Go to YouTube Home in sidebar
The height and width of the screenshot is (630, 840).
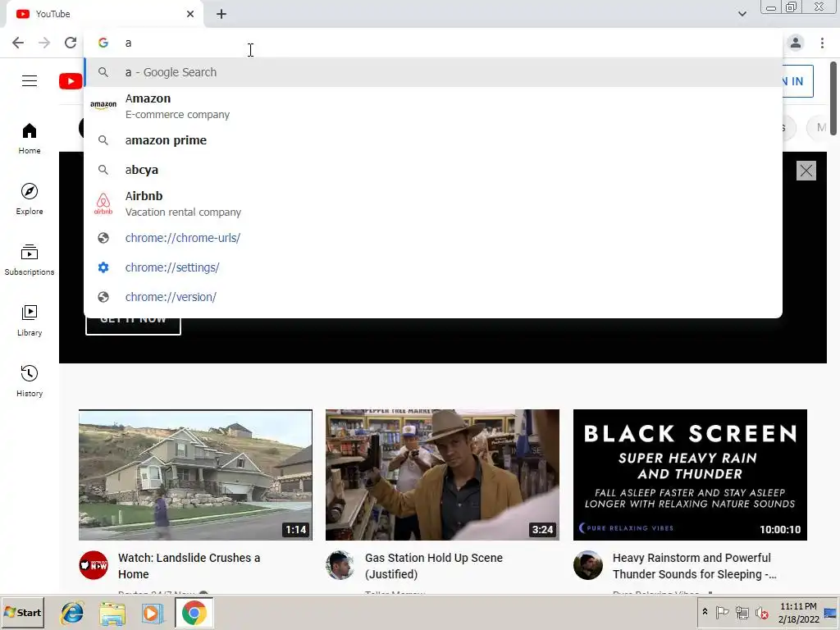(30, 138)
